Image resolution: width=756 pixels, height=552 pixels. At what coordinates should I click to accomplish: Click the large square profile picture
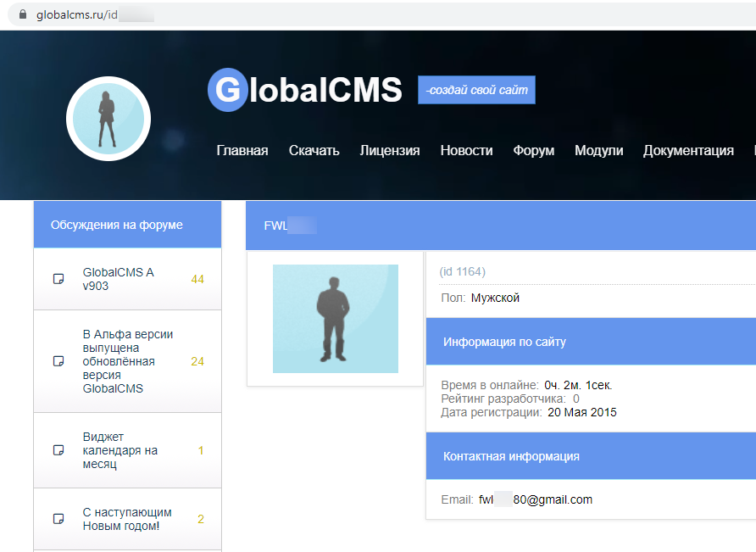(x=336, y=319)
